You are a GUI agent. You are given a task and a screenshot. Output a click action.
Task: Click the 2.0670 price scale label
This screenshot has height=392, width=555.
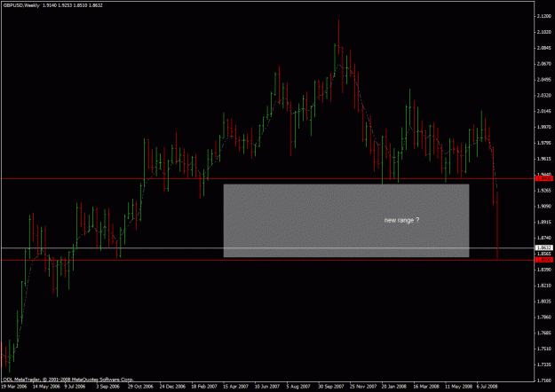(x=544, y=64)
